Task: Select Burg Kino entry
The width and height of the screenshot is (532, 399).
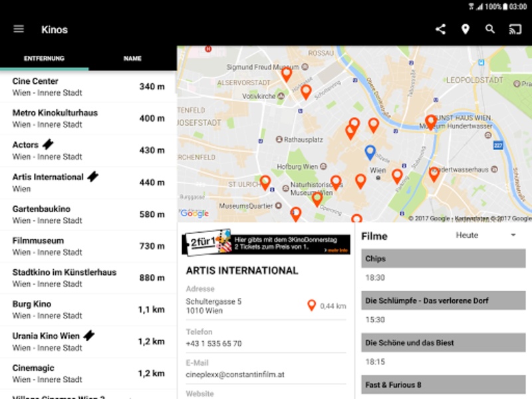Action: click(88, 310)
